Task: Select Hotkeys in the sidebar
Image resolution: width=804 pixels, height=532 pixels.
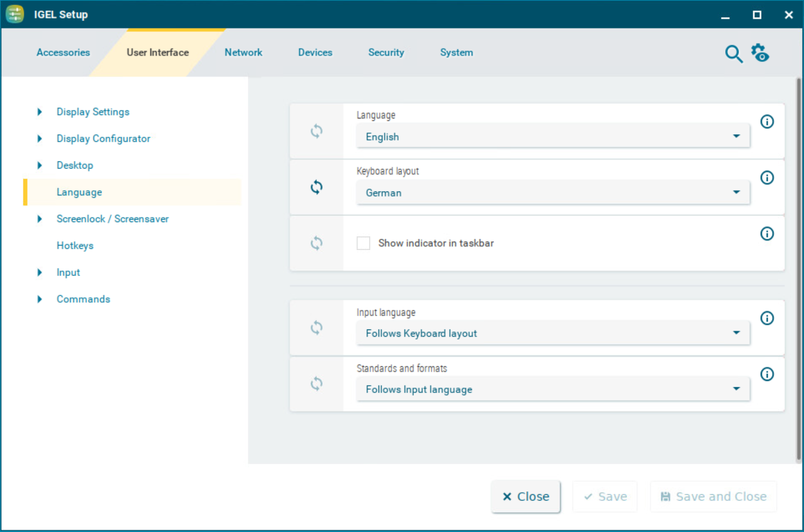Action: click(75, 245)
